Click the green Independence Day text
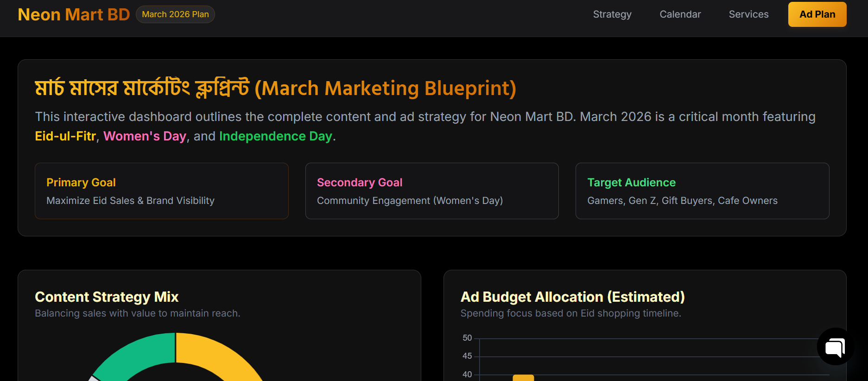This screenshot has width=868, height=381. click(276, 136)
